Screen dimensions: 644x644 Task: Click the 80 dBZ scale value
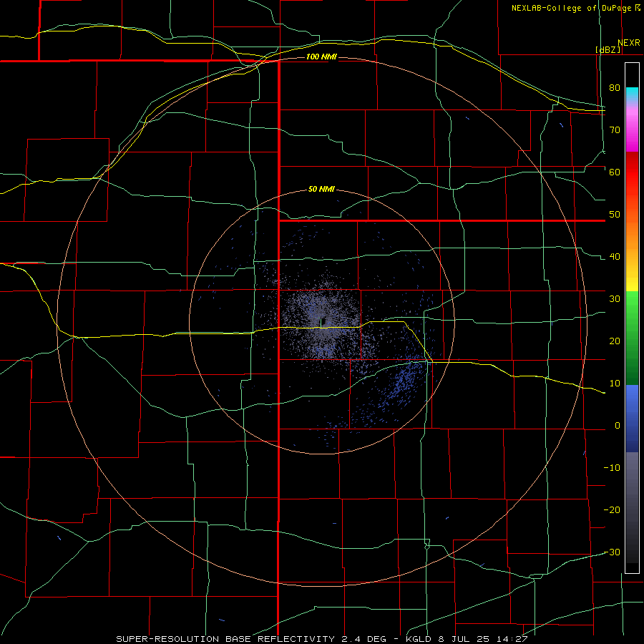click(615, 87)
